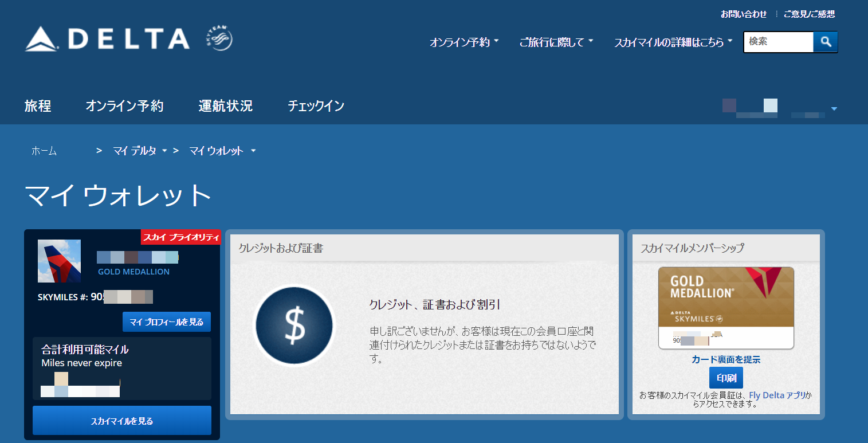Click the 検索 search input field
Image resolution: width=868 pixels, height=443 pixels.
click(779, 42)
